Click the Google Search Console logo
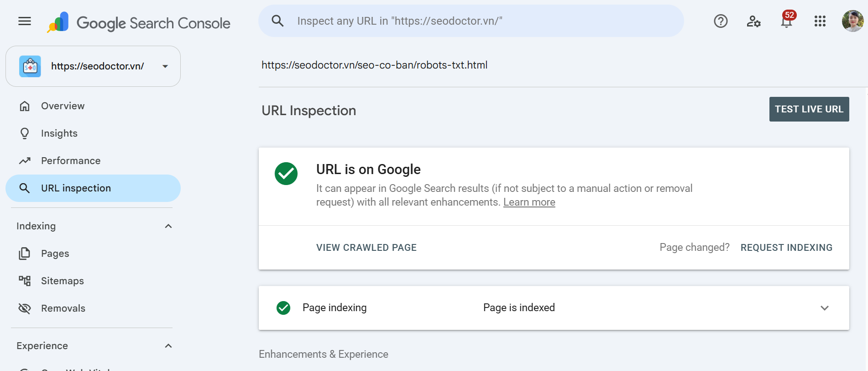The height and width of the screenshot is (371, 868). tap(139, 22)
